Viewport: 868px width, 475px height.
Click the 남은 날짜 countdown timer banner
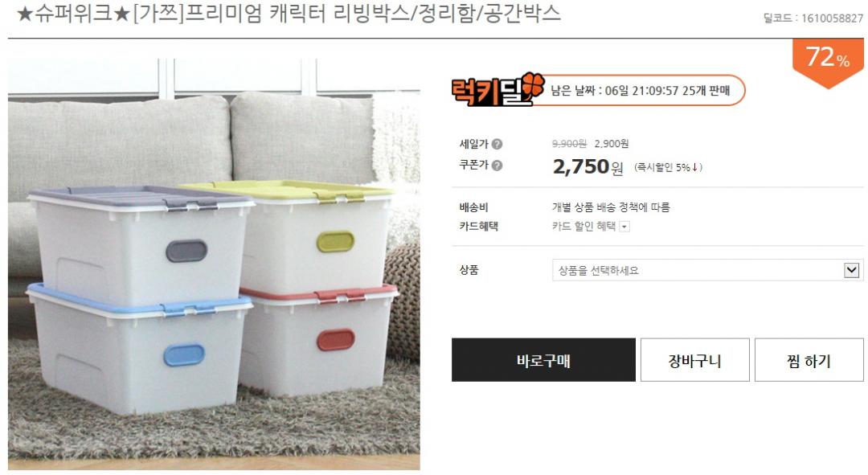641,90
